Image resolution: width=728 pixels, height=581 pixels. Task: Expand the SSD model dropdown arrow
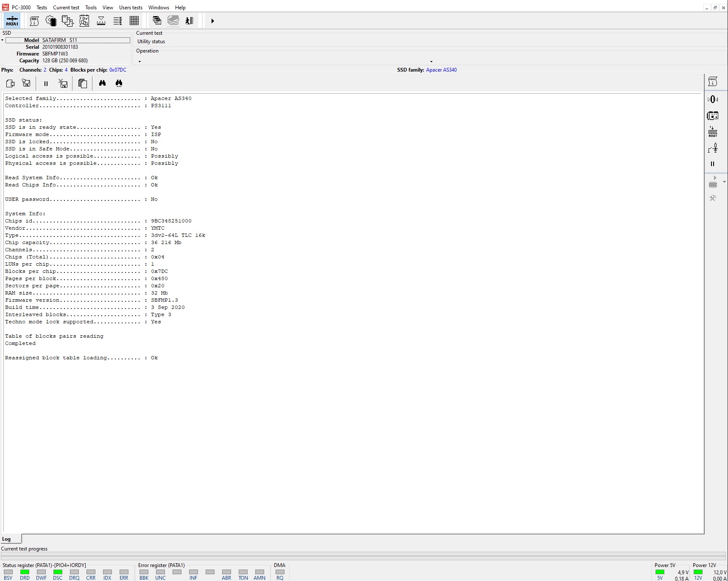tap(3, 40)
